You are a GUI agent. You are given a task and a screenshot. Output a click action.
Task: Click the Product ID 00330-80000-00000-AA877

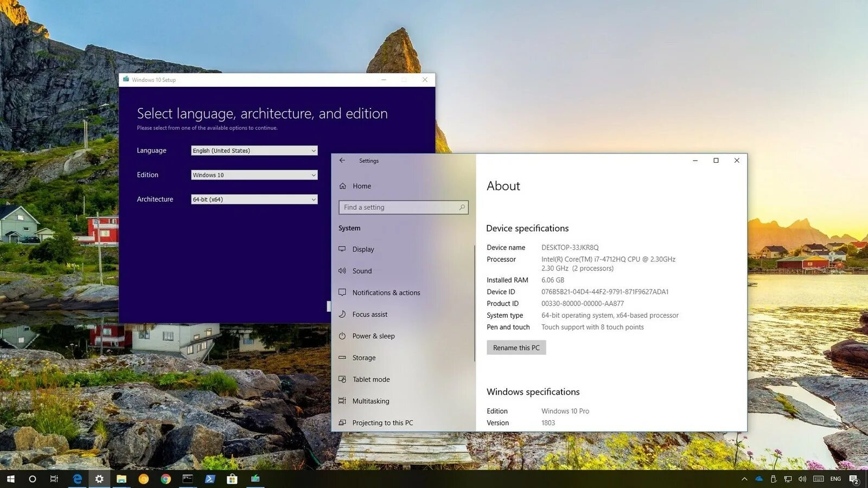pos(583,304)
